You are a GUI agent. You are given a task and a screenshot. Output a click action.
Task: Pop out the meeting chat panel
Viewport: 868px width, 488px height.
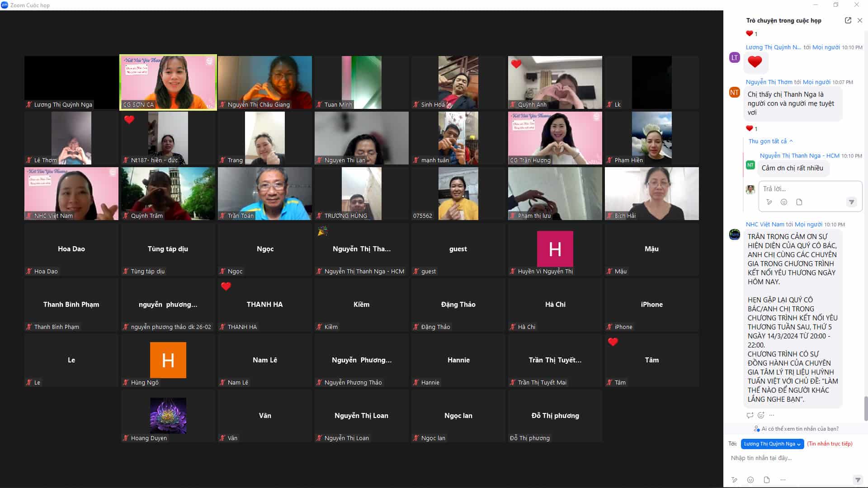coord(848,20)
